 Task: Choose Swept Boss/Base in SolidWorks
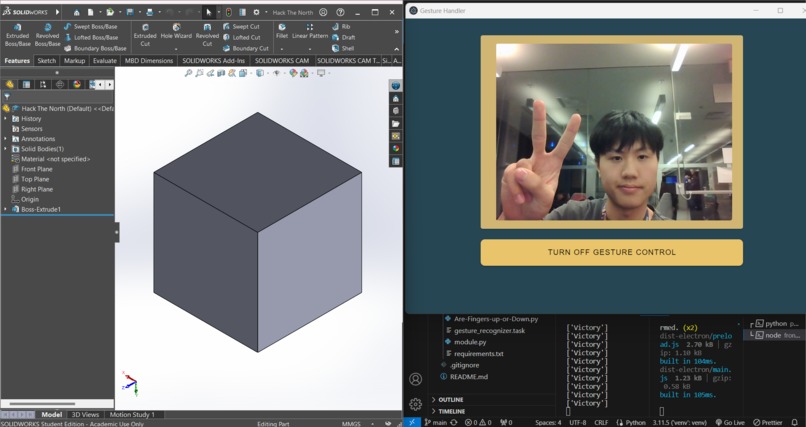click(90, 26)
